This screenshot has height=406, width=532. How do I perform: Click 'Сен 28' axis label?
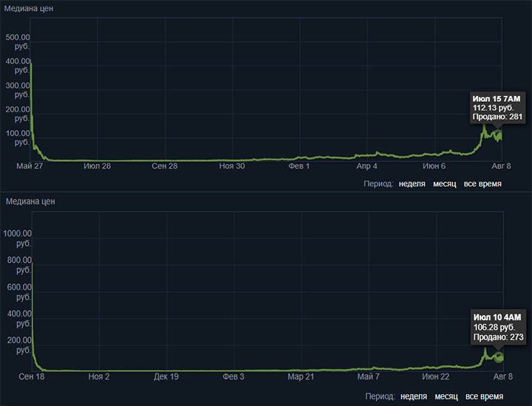click(165, 166)
